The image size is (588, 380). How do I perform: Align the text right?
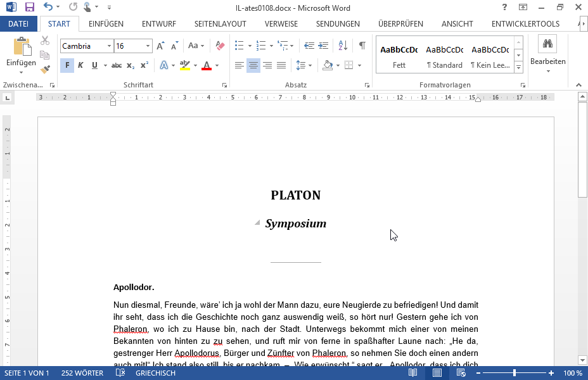(267, 66)
